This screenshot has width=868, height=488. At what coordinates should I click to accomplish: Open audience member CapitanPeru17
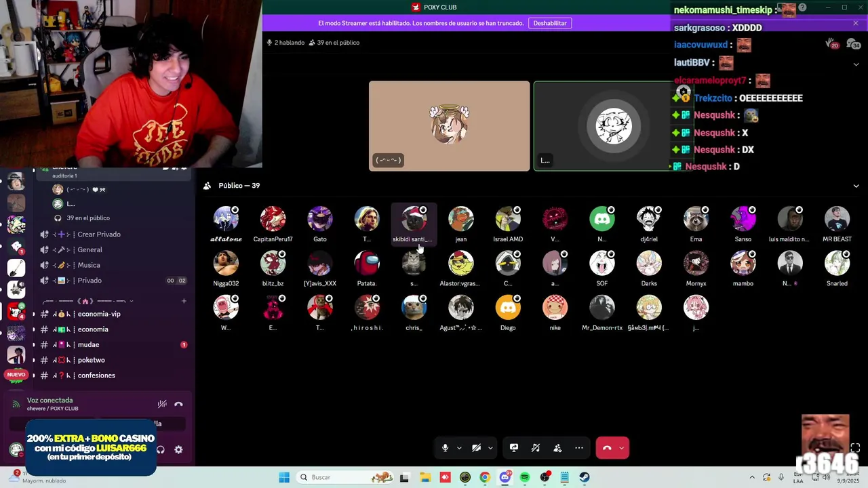pos(273,225)
